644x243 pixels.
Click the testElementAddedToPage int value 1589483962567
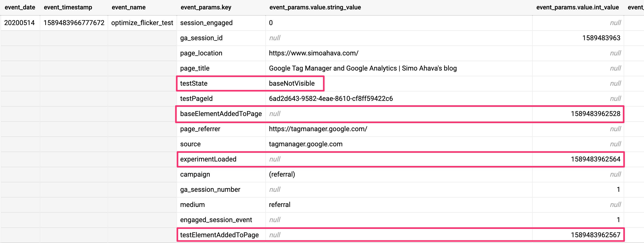595,235
